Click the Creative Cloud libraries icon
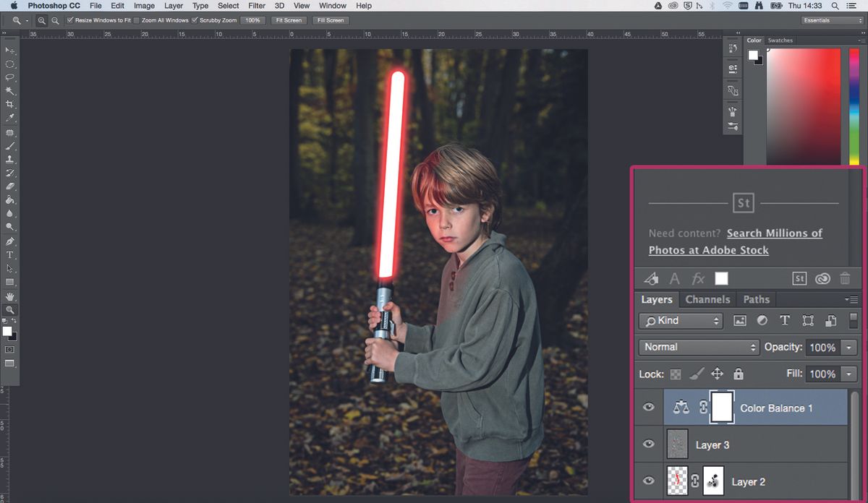This screenshot has height=503, width=868. pos(822,278)
